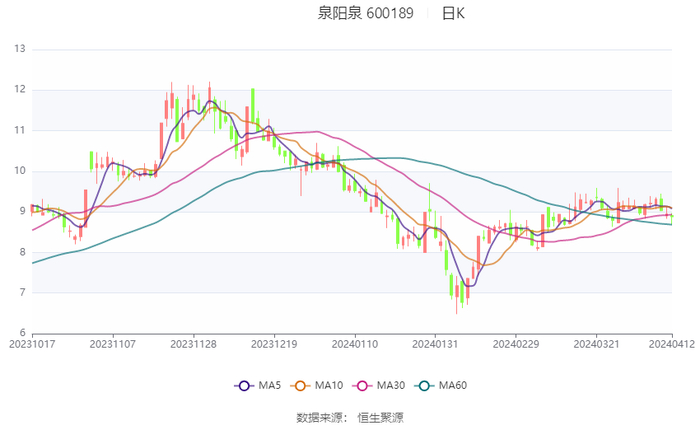The height and width of the screenshot is (426, 700).
Task: Toggle the MA5 series via its text label
Action: 270,386
